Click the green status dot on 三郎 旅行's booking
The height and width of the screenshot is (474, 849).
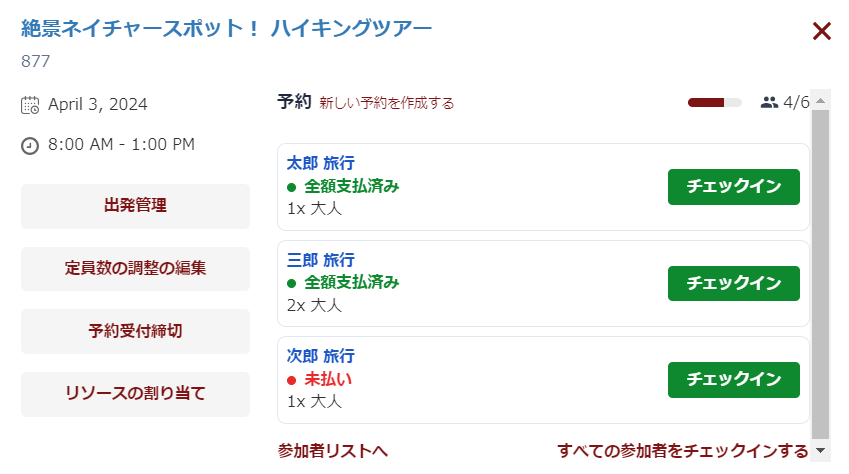[x=292, y=283]
